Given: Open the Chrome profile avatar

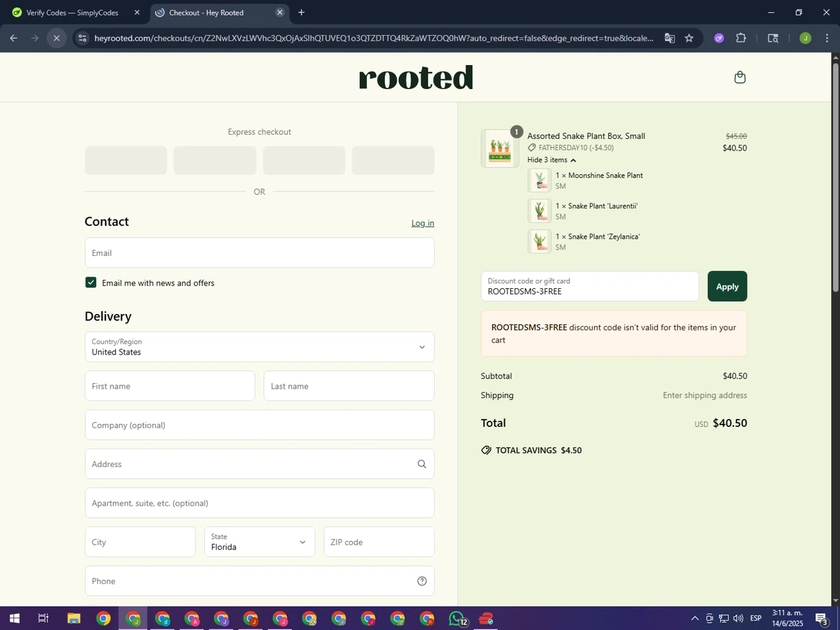Looking at the screenshot, I should click(x=805, y=38).
